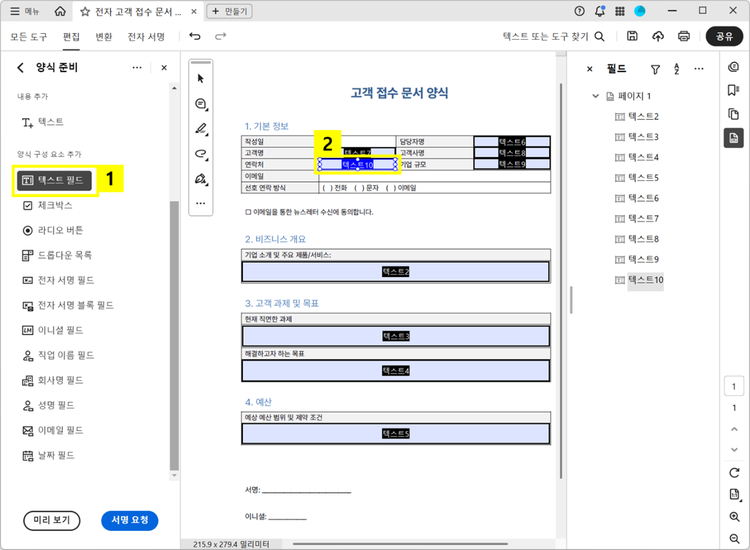Star the document tab as favorite
Screen dimensions: 750x550
coord(85,12)
